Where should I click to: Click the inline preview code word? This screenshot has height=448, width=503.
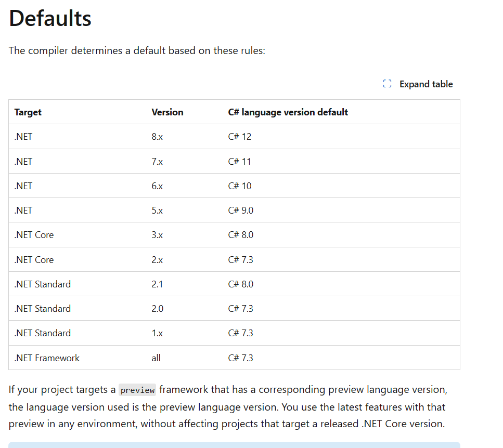[137, 390]
